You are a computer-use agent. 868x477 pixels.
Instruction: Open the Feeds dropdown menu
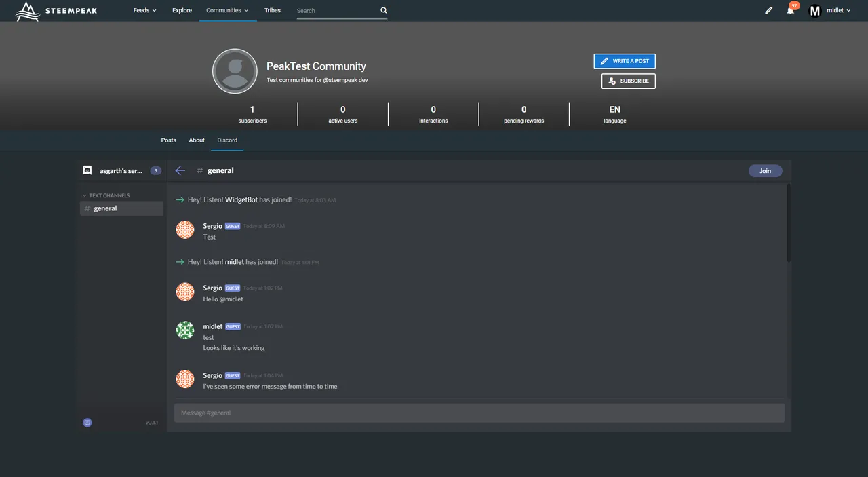(145, 11)
